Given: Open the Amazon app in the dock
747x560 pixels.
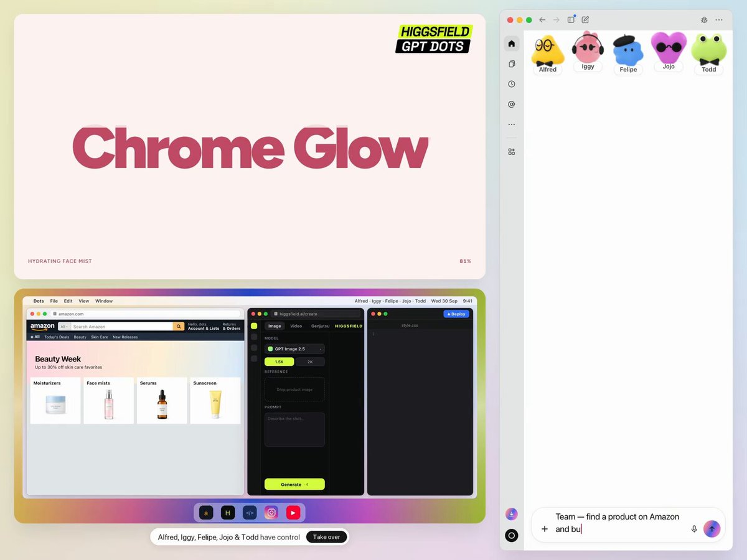Looking at the screenshot, I should point(206,513).
